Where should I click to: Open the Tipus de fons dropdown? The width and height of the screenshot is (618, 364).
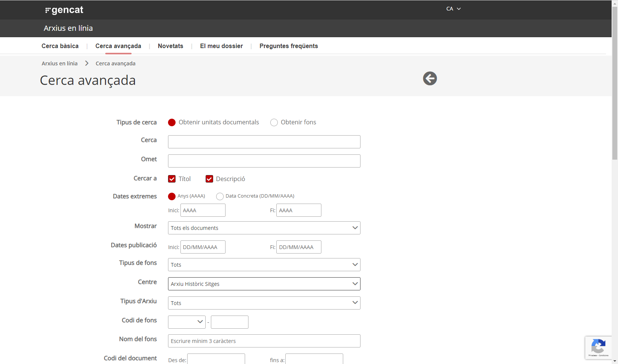[264, 265]
